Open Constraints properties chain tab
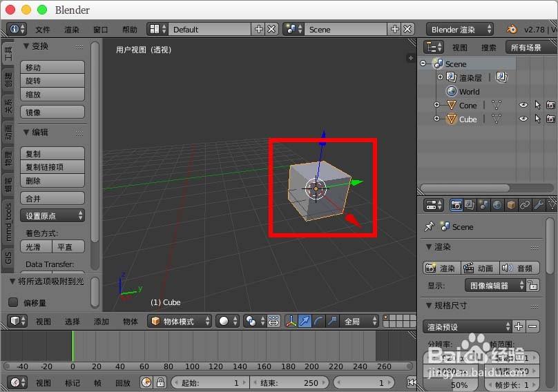This screenshot has width=558, height=392. click(525, 205)
